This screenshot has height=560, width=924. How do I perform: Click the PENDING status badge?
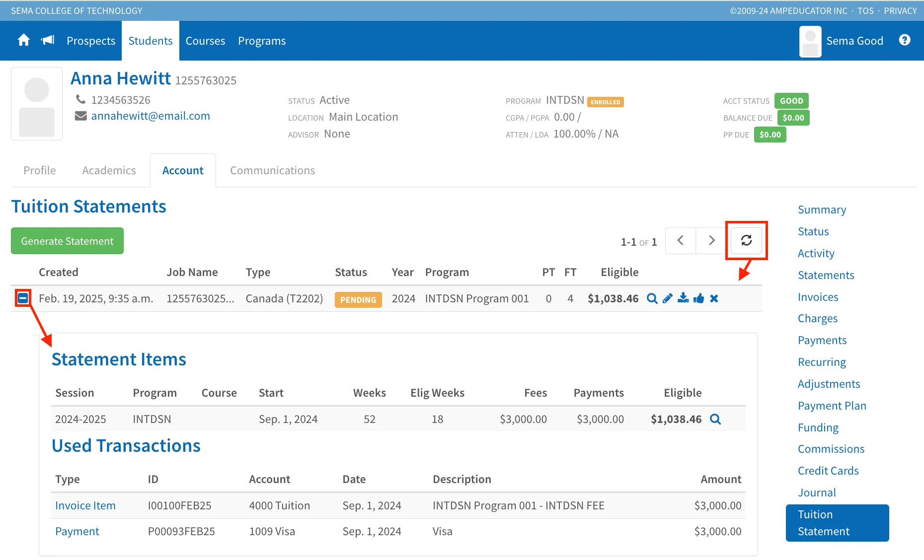click(358, 299)
